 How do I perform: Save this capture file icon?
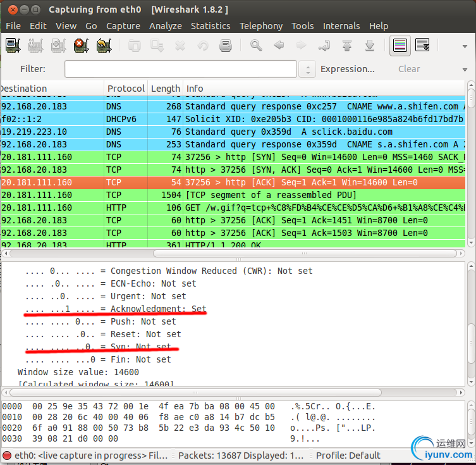(157, 46)
